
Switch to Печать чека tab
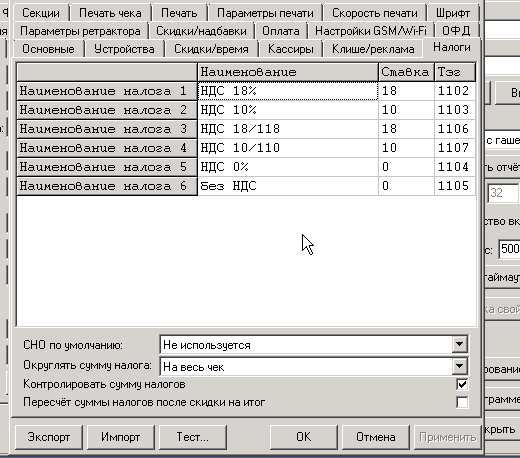[110, 13]
